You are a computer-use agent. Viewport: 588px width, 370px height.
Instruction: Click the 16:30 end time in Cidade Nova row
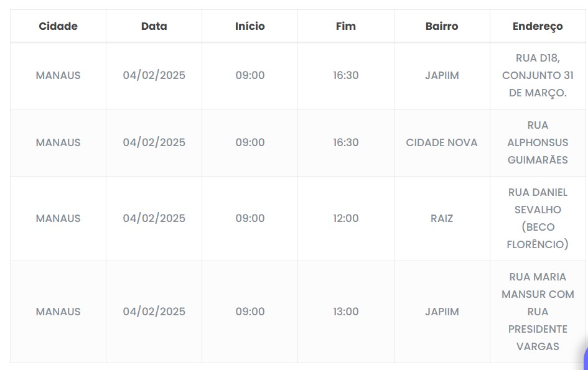(345, 142)
